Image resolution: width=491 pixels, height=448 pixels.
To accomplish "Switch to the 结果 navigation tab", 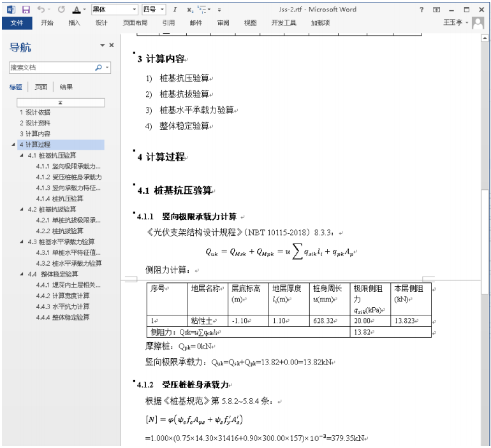I will (66, 87).
